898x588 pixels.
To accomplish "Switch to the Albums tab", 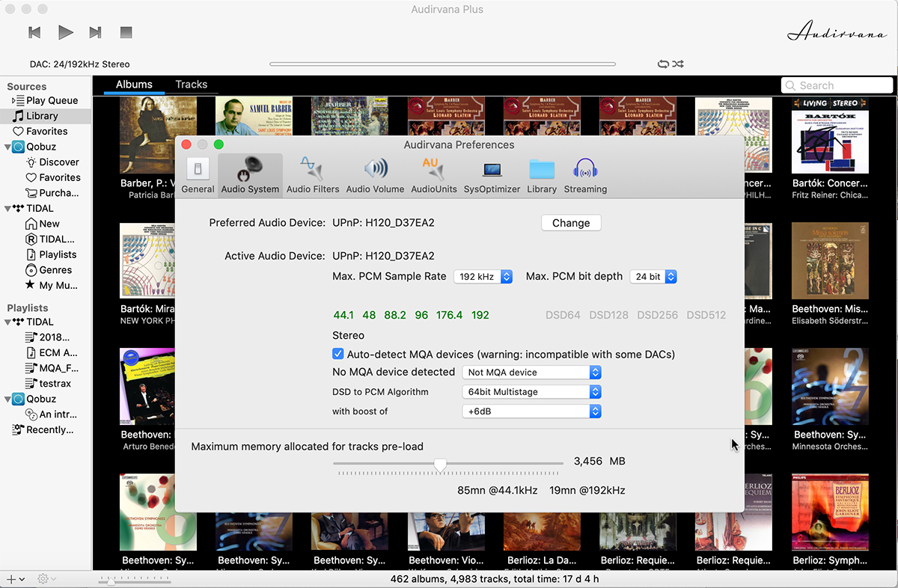I will click(x=134, y=85).
